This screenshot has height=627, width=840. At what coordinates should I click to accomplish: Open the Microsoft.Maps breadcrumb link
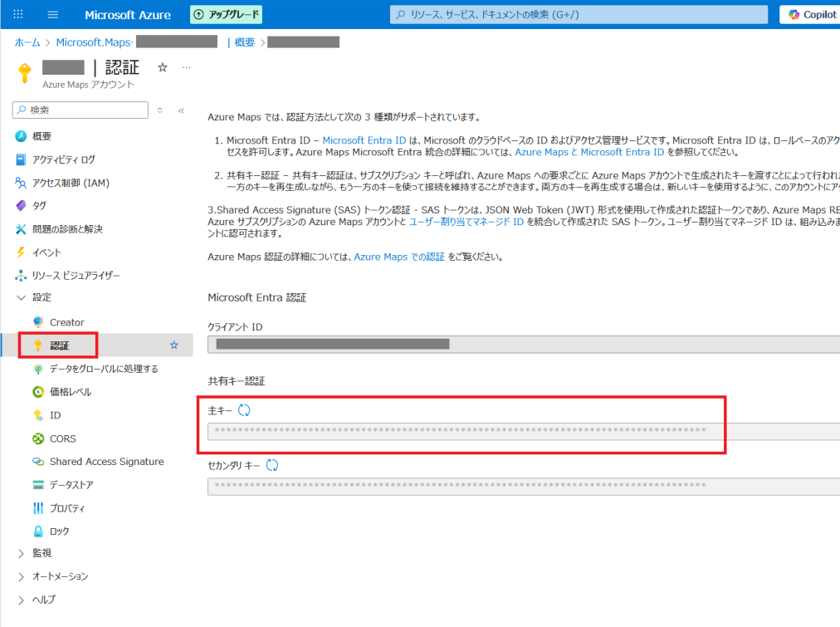coord(95,42)
